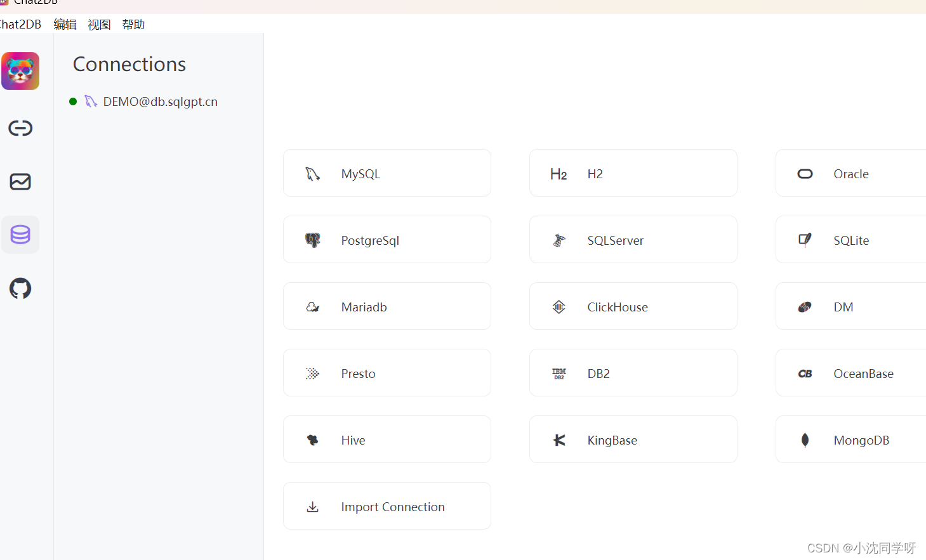926x560 pixels.
Task: Click the Hive bee icon
Action: coord(313,440)
